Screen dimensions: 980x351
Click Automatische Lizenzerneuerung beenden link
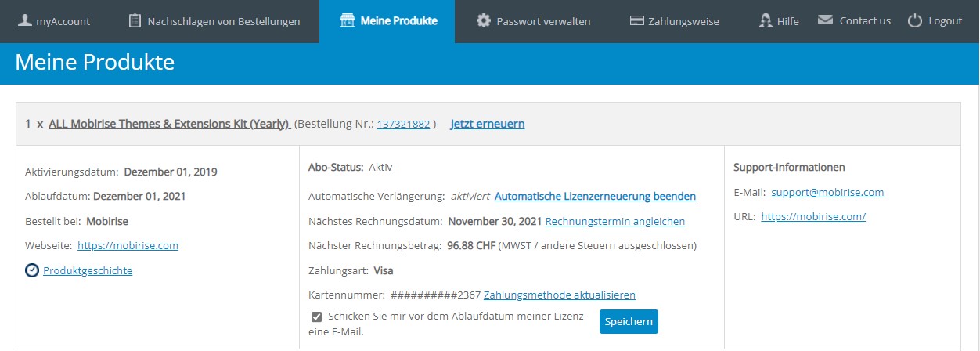point(595,196)
